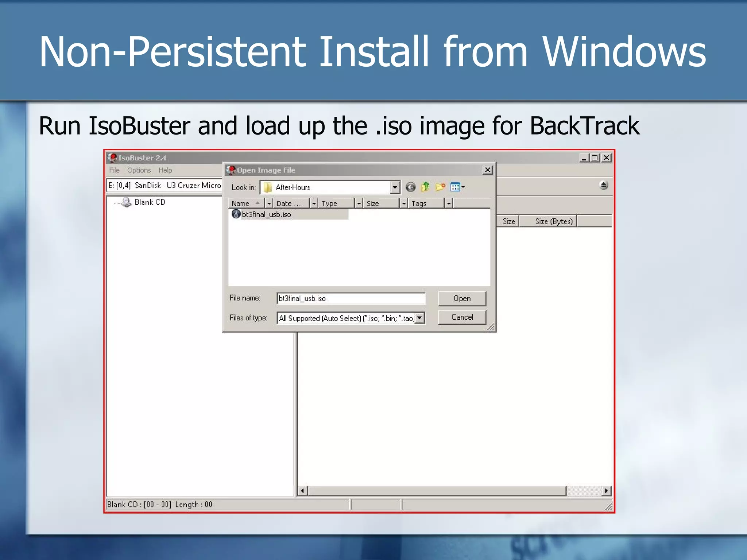This screenshot has height=560, width=747.
Task: Click the horizontal scrollbar thumb
Action: (x=437, y=491)
